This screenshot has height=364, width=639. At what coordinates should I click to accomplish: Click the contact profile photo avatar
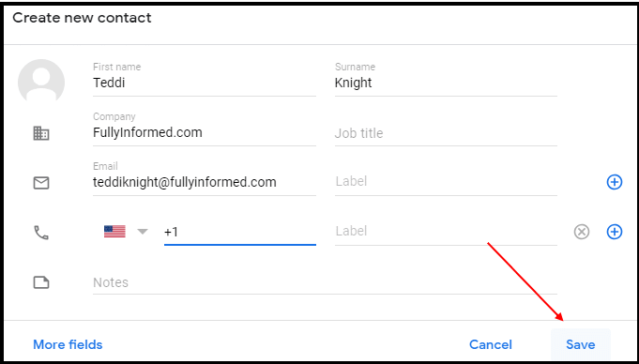(x=41, y=81)
